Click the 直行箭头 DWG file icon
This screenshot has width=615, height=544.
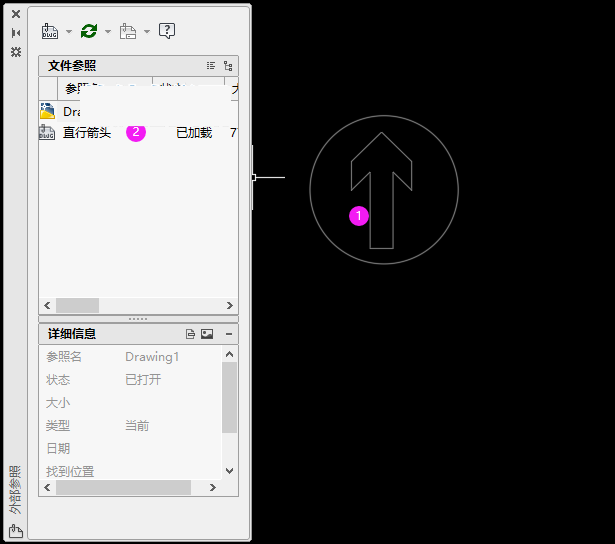coord(47,132)
